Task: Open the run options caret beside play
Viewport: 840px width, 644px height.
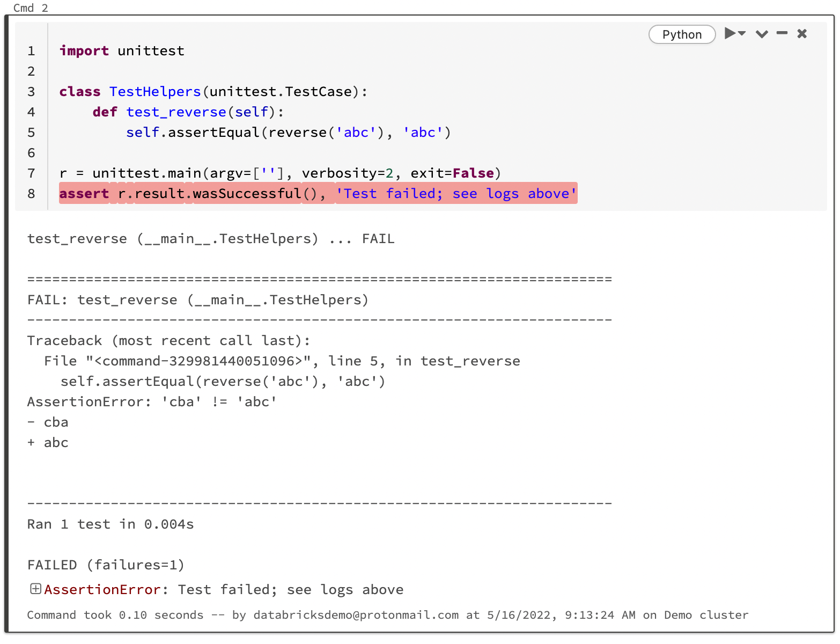Action: (x=742, y=34)
